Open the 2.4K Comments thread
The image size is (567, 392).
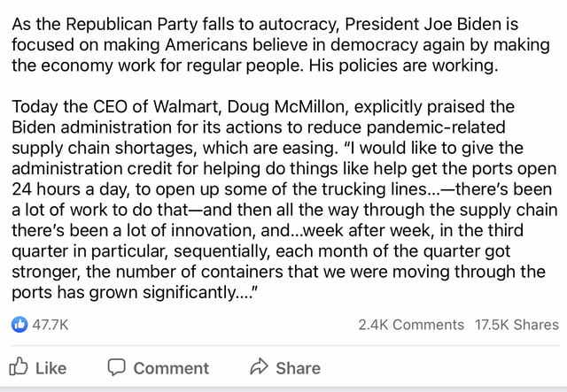point(411,325)
